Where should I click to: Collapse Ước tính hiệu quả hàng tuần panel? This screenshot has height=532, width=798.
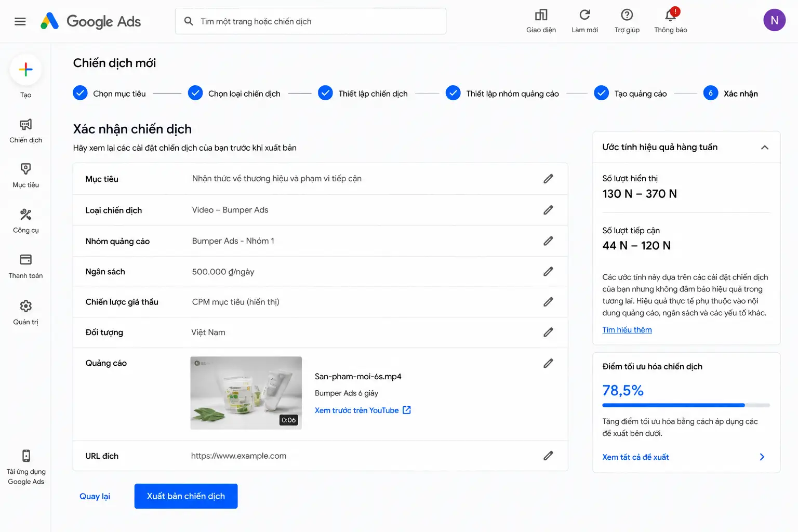coord(765,148)
